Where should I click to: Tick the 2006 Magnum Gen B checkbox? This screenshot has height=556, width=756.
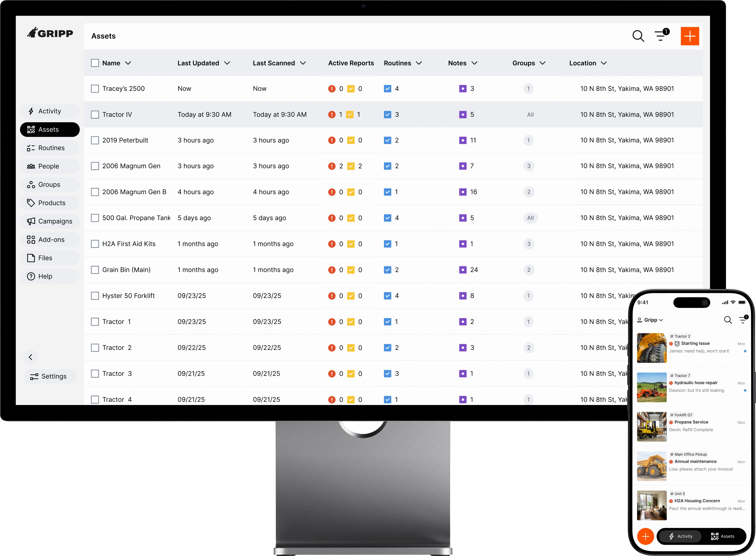(95, 192)
